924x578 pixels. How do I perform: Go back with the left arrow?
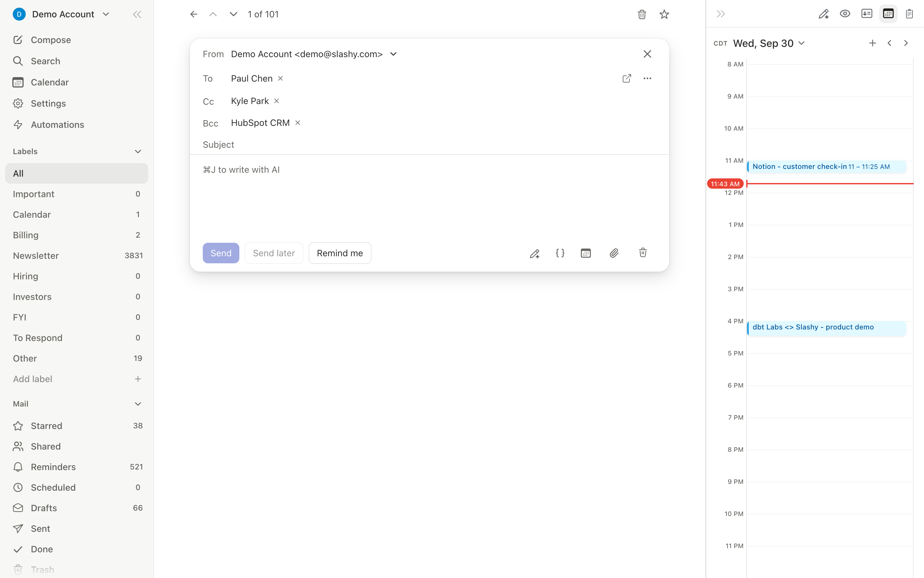coord(193,14)
